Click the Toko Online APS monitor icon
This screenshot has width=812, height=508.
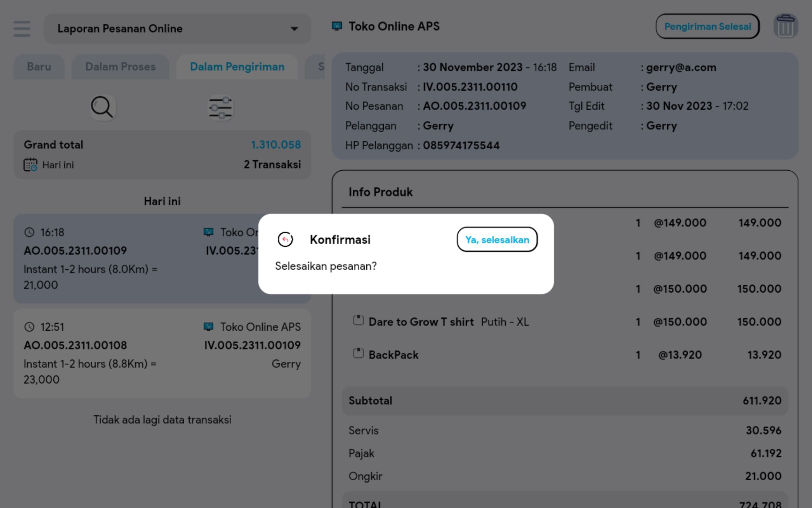pos(337,26)
